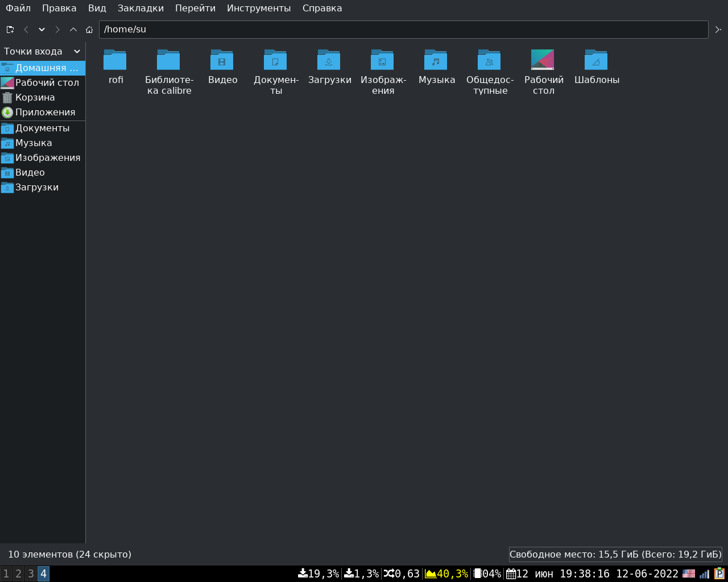The height and width of the screenshot is (582, 728).
Task: Open the Закладки menu
Action: pyautogui.click(x=140, y=9)
